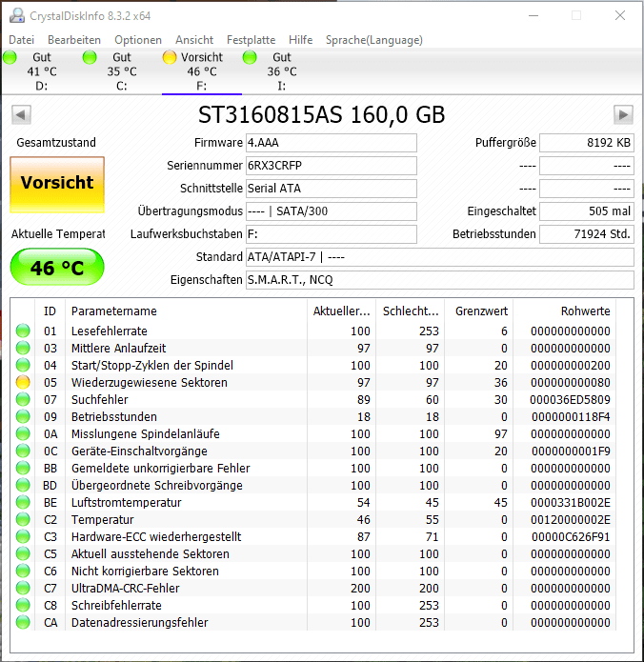Click status icon of Nicht korrigierbare Sektoren row
This screenshot has width=644, height=662.
23,571
